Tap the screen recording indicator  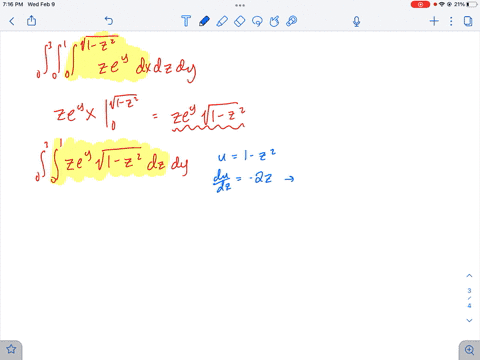tap(420, 4)
